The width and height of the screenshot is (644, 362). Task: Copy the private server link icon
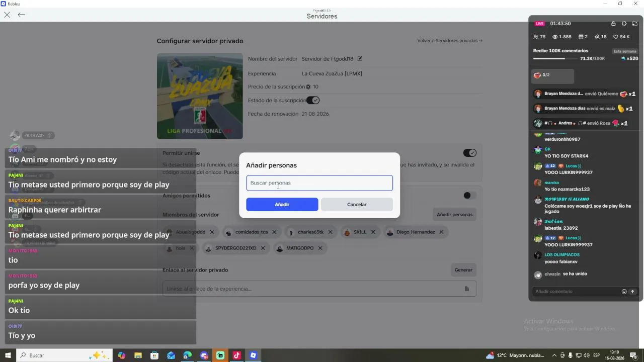click(466, 289)
